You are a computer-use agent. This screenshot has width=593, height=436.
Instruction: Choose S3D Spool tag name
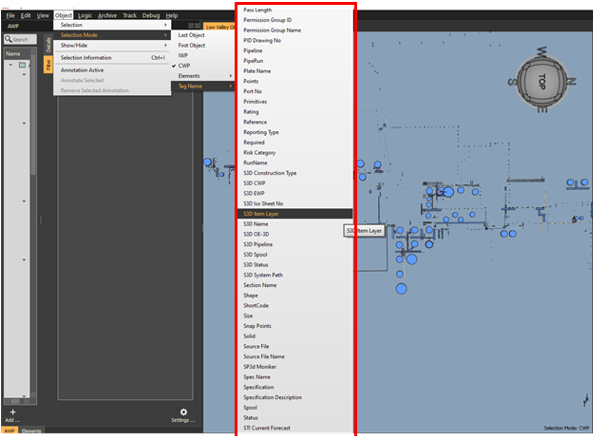click(x=295, y=255)
